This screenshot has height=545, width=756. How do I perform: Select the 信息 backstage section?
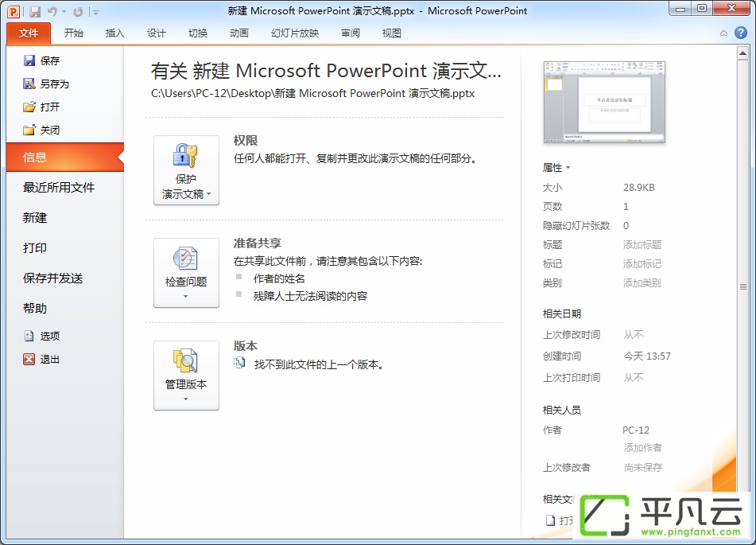click(x=65, y=157)
